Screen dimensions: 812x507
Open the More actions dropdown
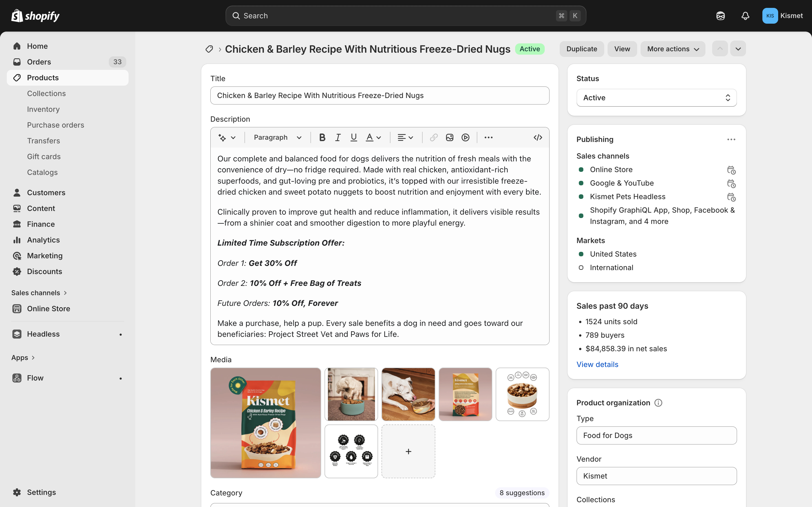[x=672, y=49]
